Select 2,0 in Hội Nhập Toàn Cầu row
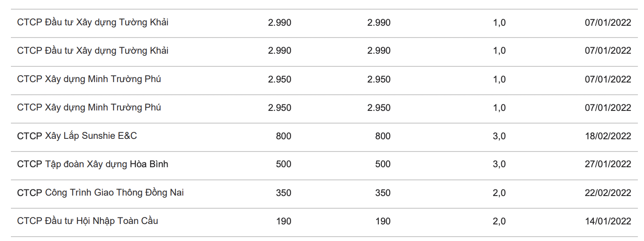644x241 pixels. (x=499, y=221)
